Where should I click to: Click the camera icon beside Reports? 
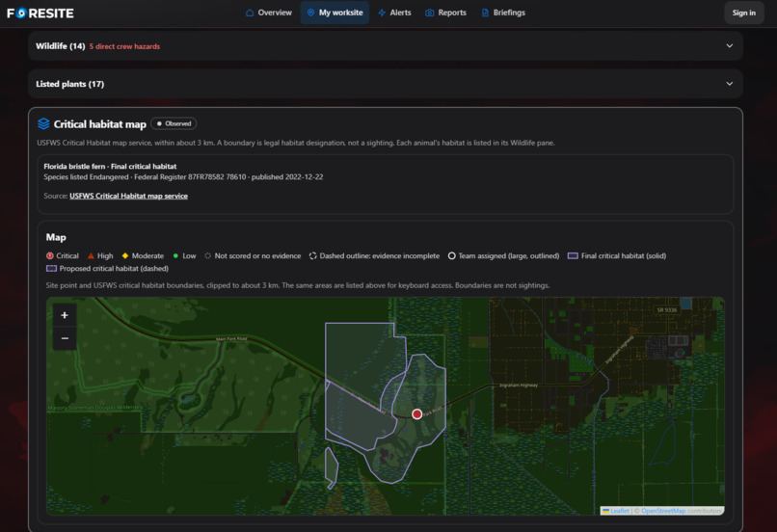(x=430, y=13)
